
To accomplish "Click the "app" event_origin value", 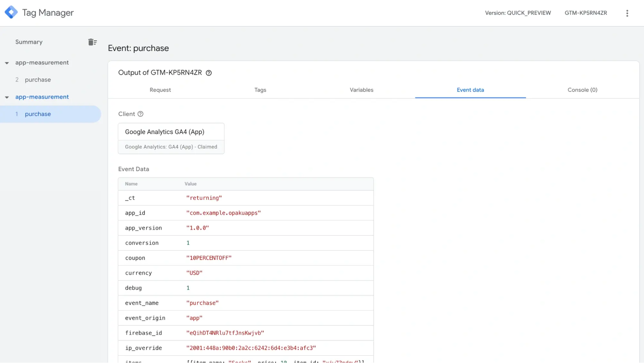I will 194,318.
